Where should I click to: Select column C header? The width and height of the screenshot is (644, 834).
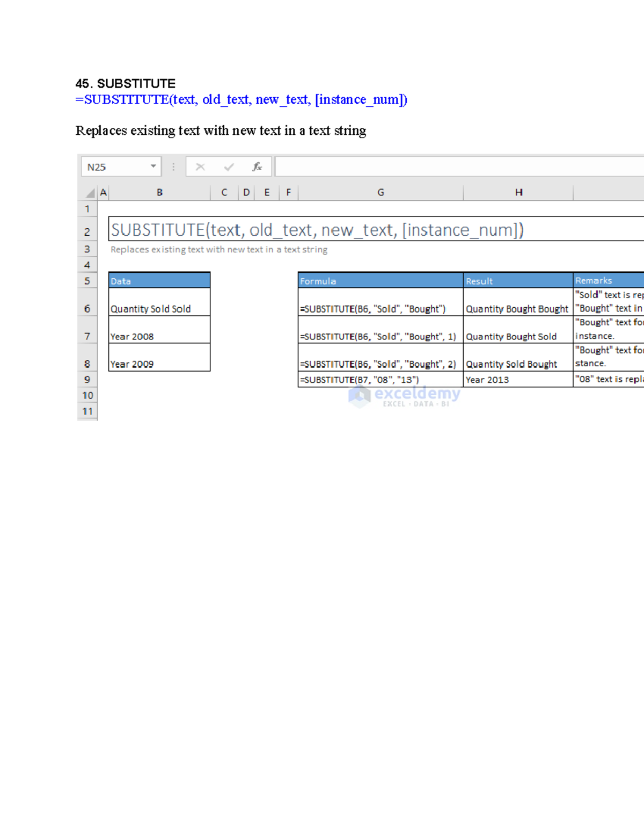(224, 193)
